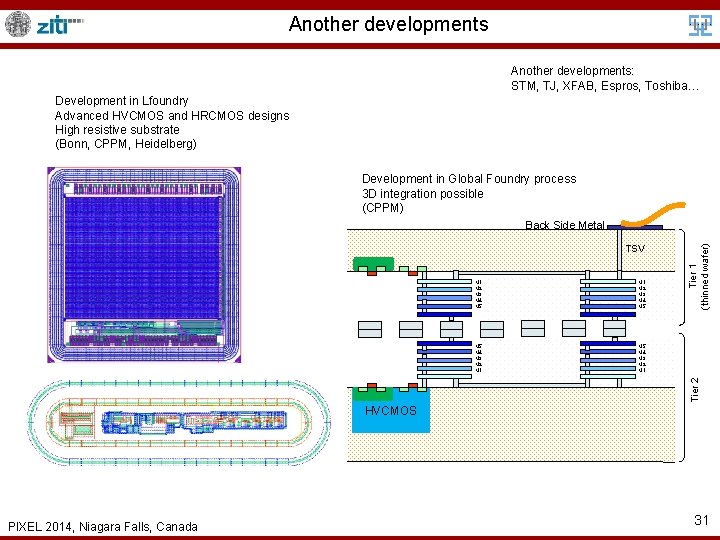This screenshot has width=720, height=540.
Task: Click the 'Tier 1 (thinned wafer)' label
Action: 699,277
